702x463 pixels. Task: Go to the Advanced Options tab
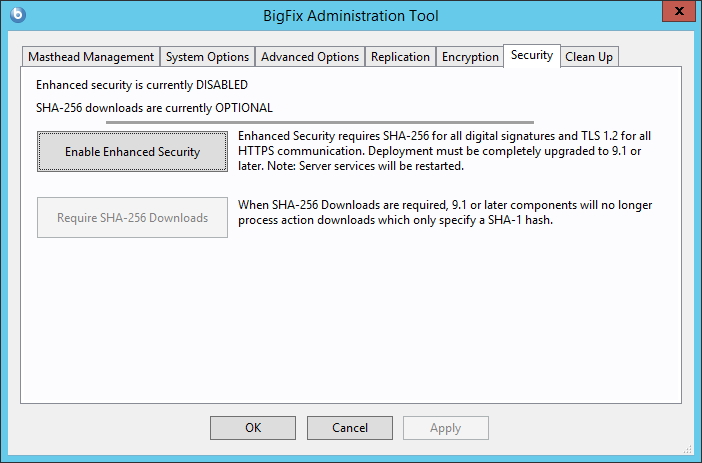tap(310, 57)
